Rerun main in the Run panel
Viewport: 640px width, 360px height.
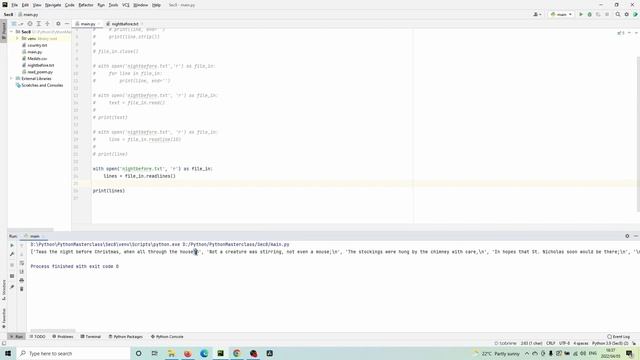[12, 245]
